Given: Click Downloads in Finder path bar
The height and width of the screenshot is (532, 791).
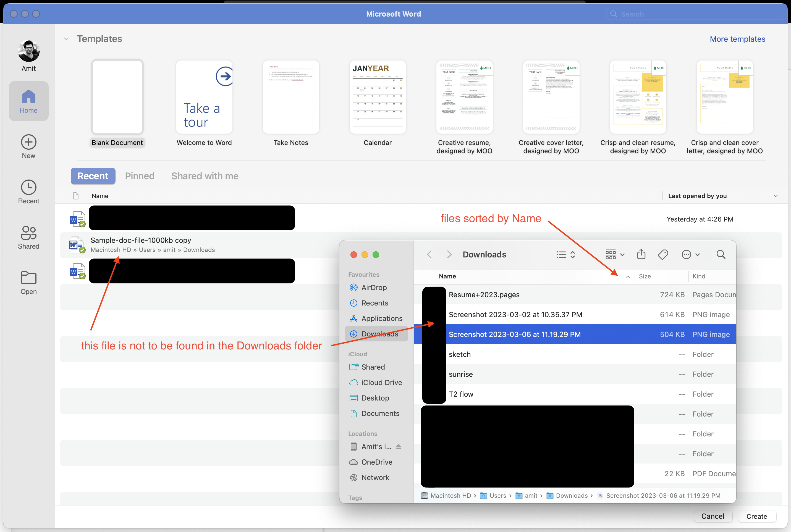Looking at the screenshot, I should 567,496.
